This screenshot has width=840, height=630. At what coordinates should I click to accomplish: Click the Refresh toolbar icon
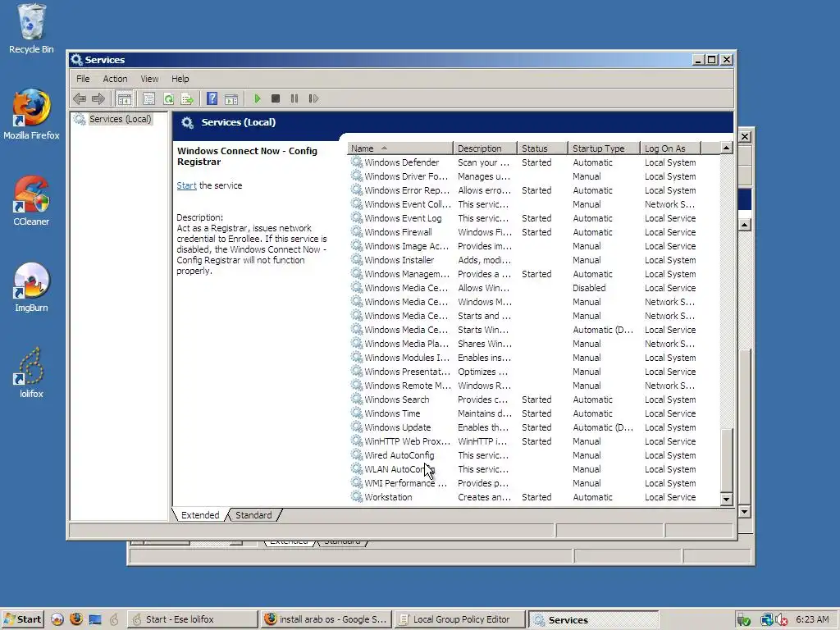169,98
